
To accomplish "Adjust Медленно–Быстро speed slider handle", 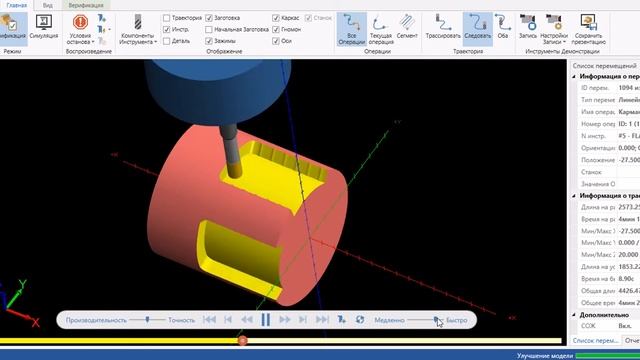I will (436, 320).
